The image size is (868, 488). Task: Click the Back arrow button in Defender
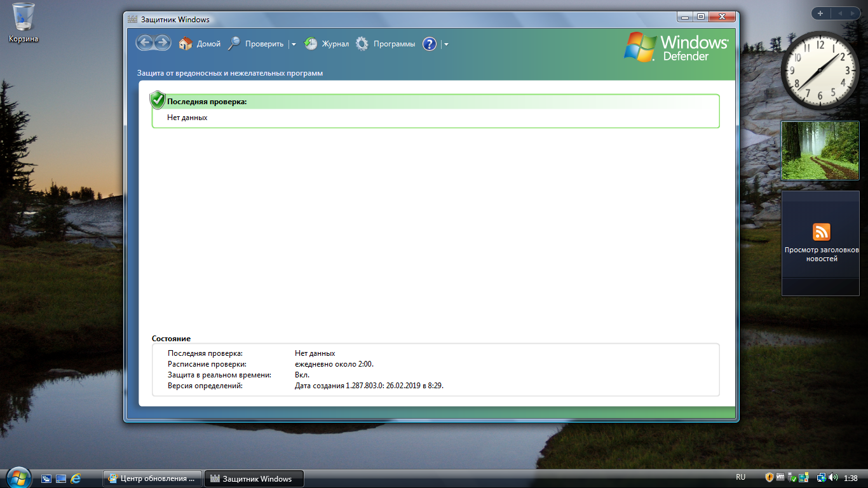point(146,43)
